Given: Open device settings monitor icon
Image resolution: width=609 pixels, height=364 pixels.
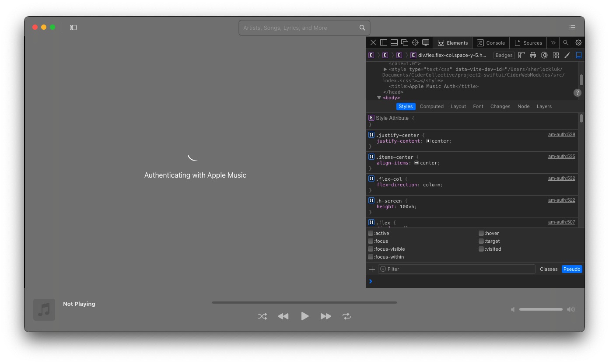Looking at the screenshot, I should 426,42.
